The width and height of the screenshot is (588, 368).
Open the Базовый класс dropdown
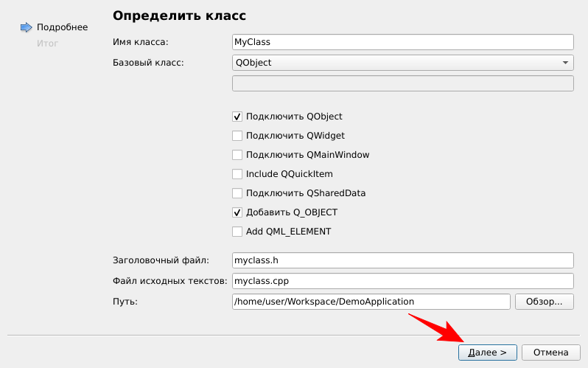[x=402, y=63]
